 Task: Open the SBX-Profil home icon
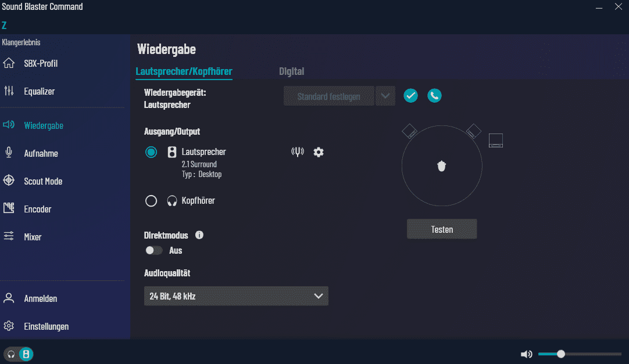coord(9,63)
